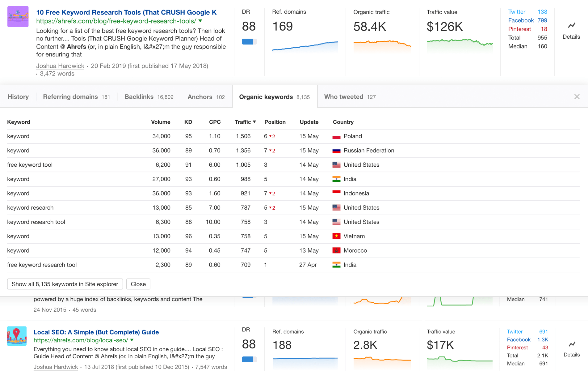
Task: Click Show all 8,135 keywords in Site explorer
Action: (x=65, y=284)
